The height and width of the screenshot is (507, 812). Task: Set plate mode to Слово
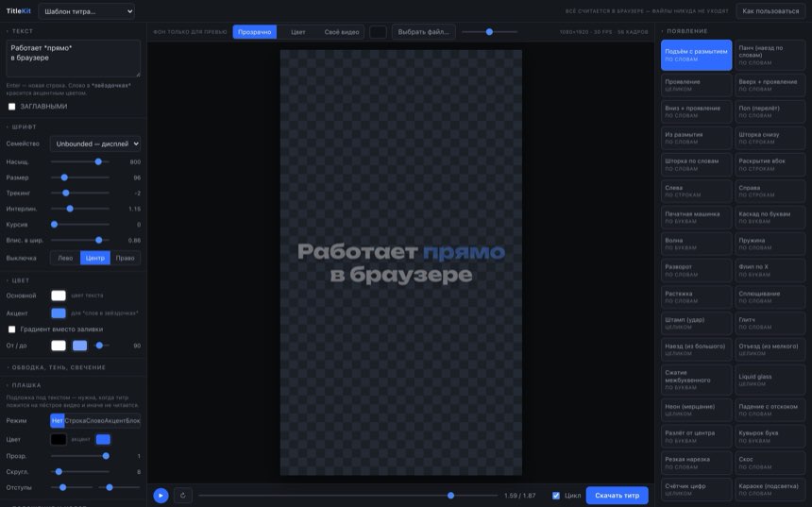pyautogui.click(x=95, y=420)
